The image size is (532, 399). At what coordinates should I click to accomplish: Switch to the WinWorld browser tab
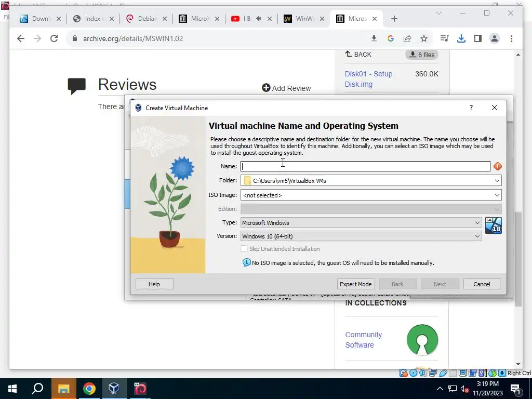coord(304,19)
